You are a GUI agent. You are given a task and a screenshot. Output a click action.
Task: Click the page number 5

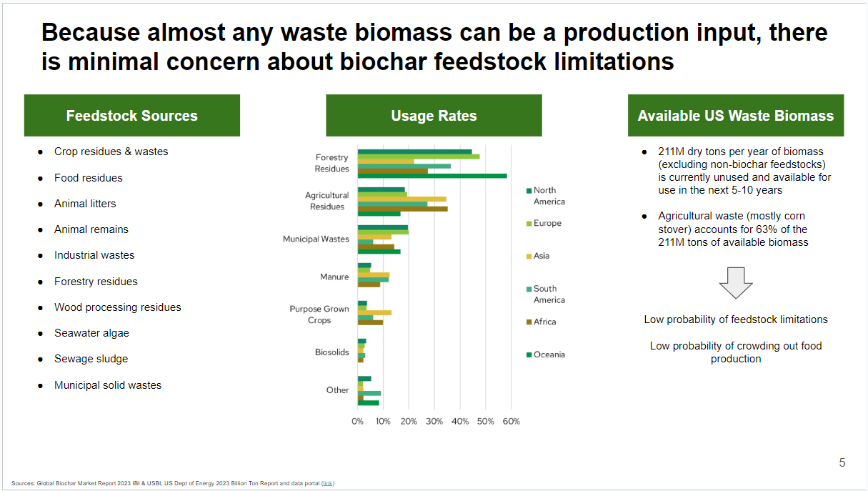click(842, 461)
